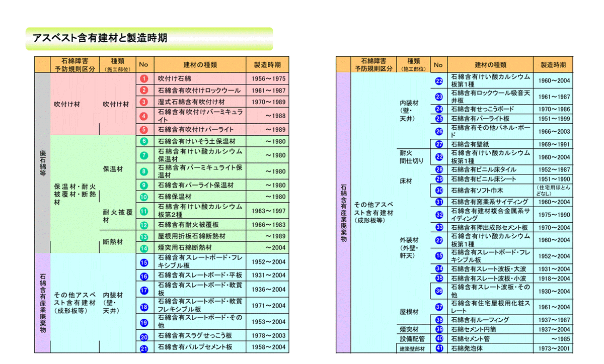This screenshot has width=604, height=364.
Task: Click the period 1978〜2003
Action: 268,336
